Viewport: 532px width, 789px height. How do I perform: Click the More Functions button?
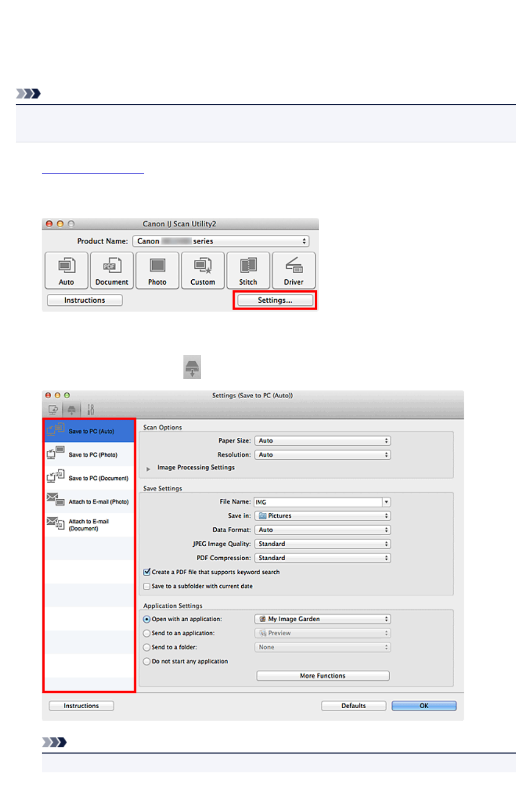(323, 676)
